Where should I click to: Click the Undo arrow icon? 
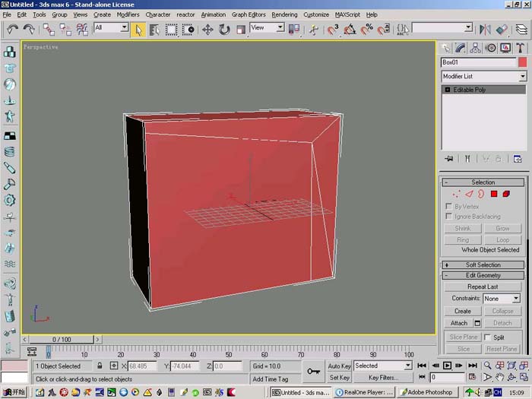(13, 30)
